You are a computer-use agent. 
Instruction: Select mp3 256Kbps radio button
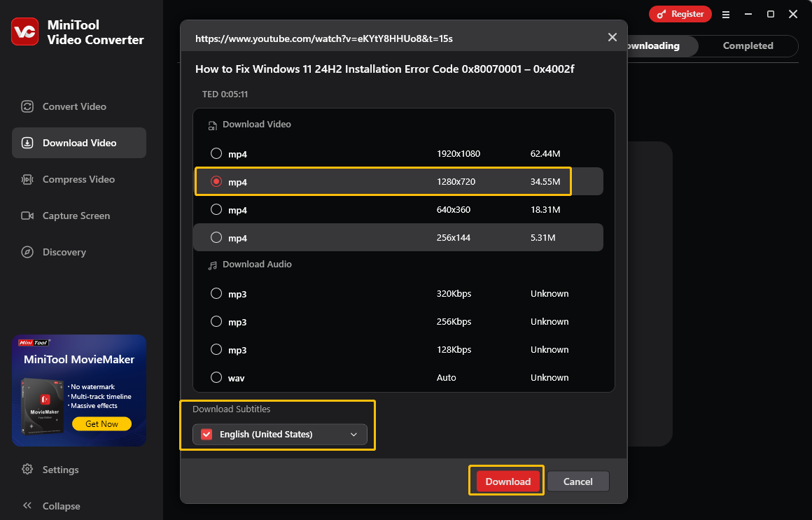[x=216, y=321]
